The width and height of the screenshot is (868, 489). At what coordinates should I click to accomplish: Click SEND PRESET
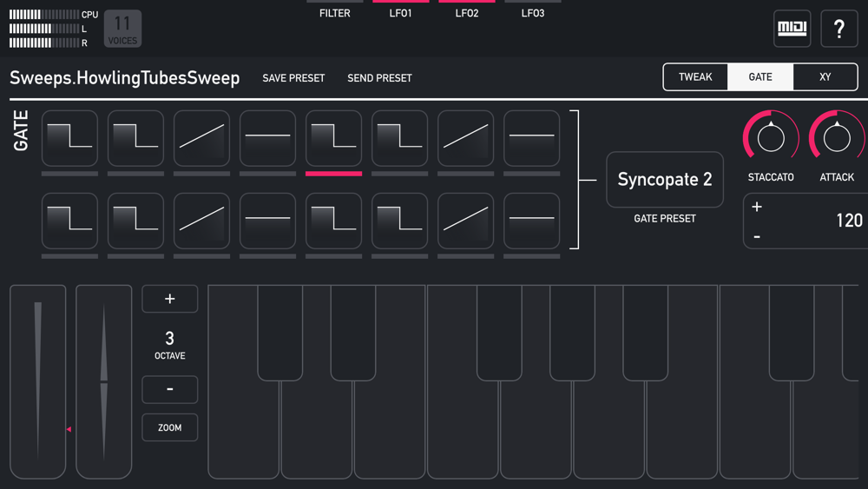[379, 78]
